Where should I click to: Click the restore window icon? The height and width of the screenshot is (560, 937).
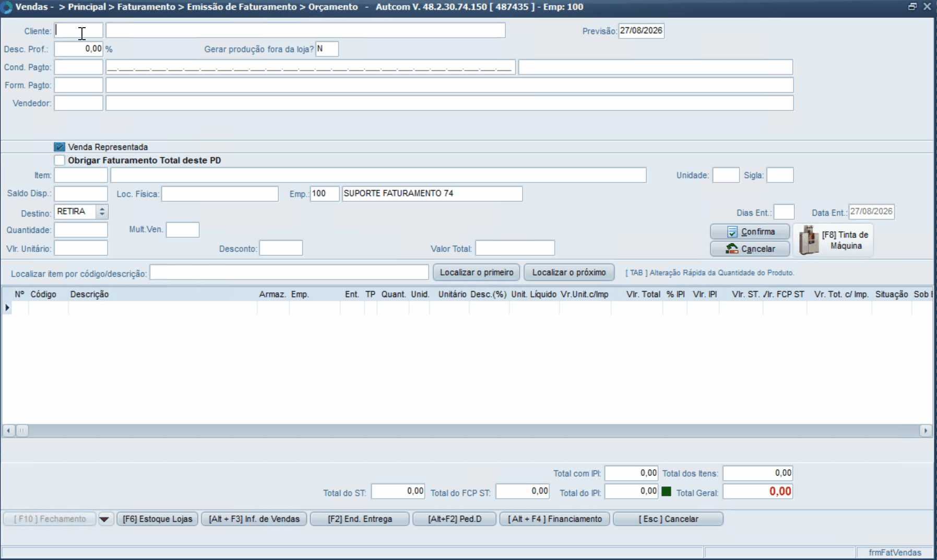pos(912,7)
